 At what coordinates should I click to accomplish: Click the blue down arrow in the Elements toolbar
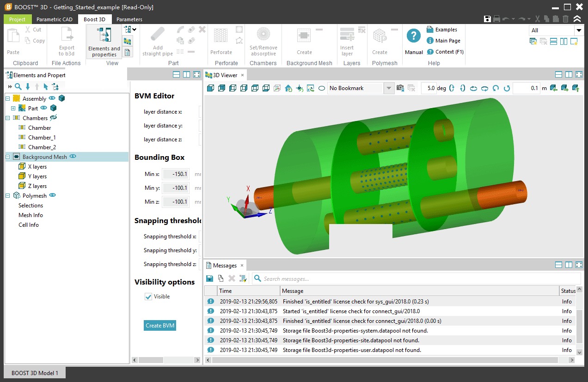click(28, 86)
